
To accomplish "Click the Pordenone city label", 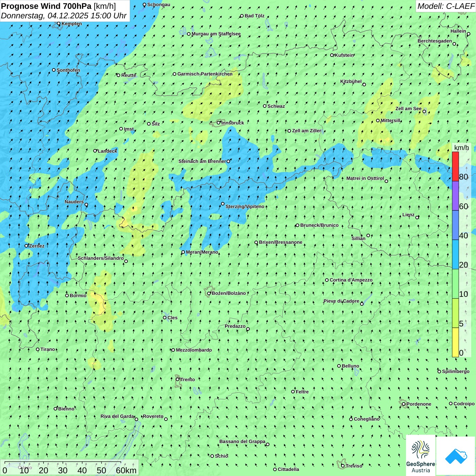I will click(x=419, y=404).
